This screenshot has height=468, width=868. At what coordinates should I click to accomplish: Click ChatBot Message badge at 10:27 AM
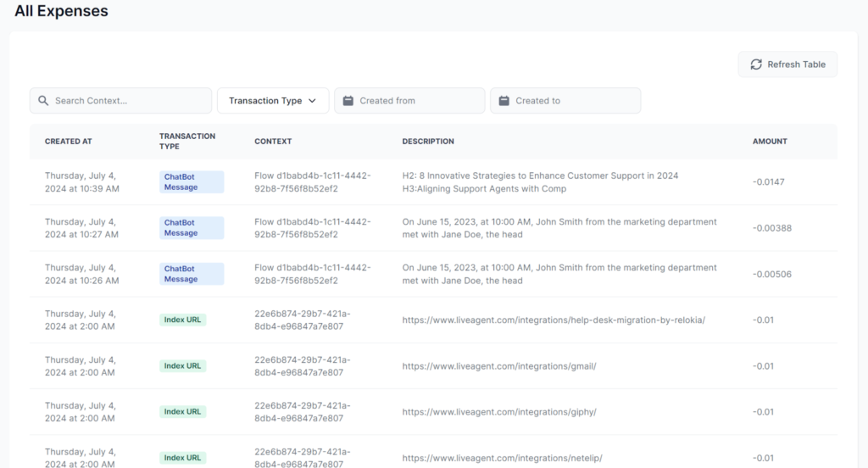192,227
